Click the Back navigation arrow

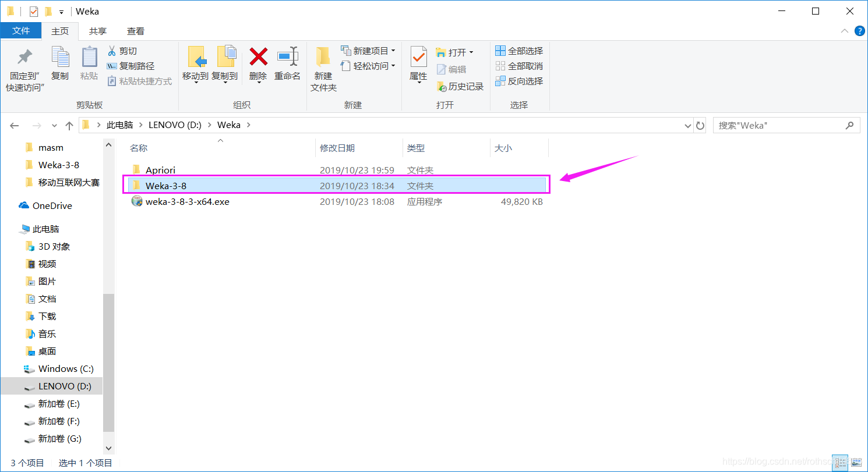(x=15, y=125)
